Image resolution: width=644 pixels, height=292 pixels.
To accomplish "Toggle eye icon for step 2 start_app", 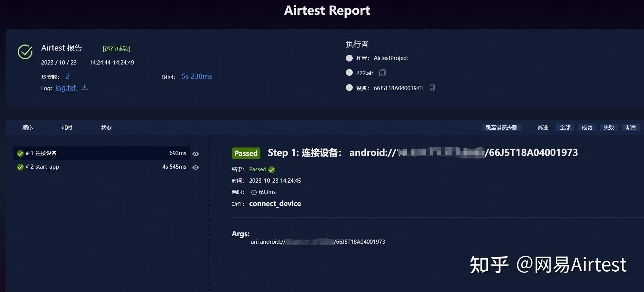I will tap(196, 168).
